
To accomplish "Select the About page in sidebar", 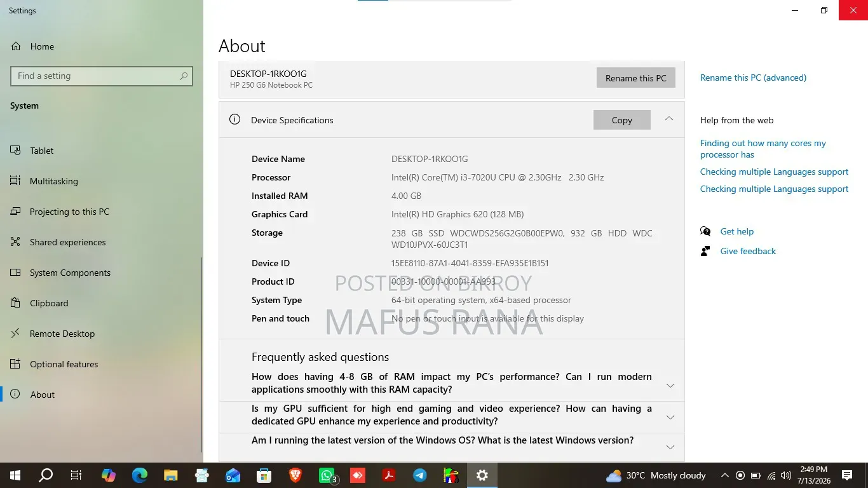I will (x=43, y=395).
